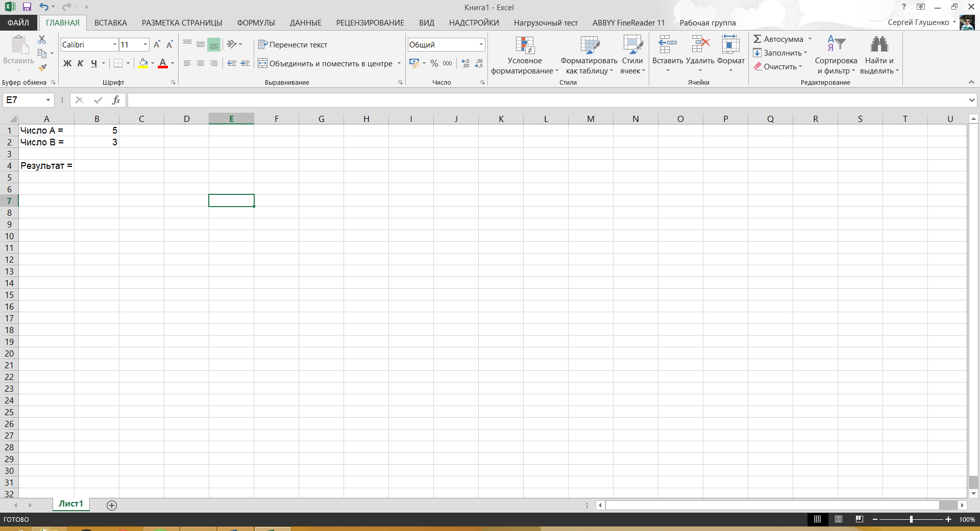Screen dimensions: 980x531
Task: Expand the Name Box dropdown arrow
Action: click(48, 100)
